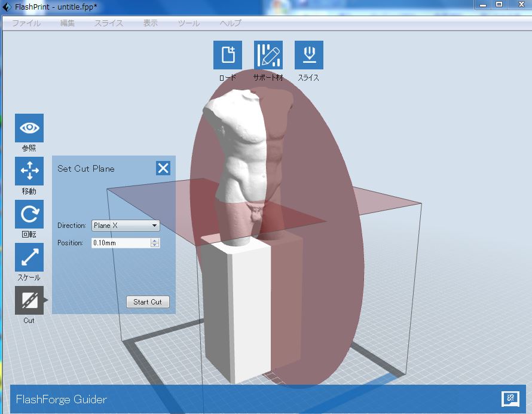Select the Scale (スケール) tool
This screenshot has height=414, width=532.
point(29,257)
